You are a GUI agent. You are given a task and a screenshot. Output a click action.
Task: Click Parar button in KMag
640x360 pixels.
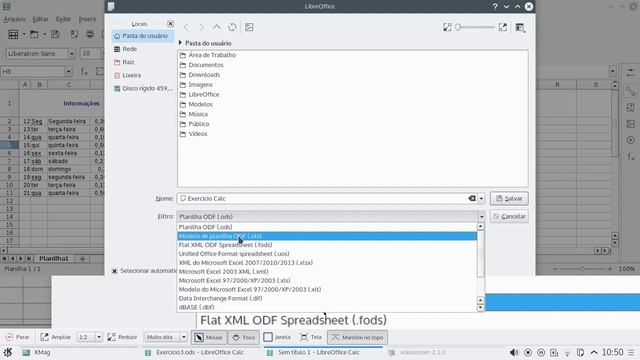[x=18, y=337]
